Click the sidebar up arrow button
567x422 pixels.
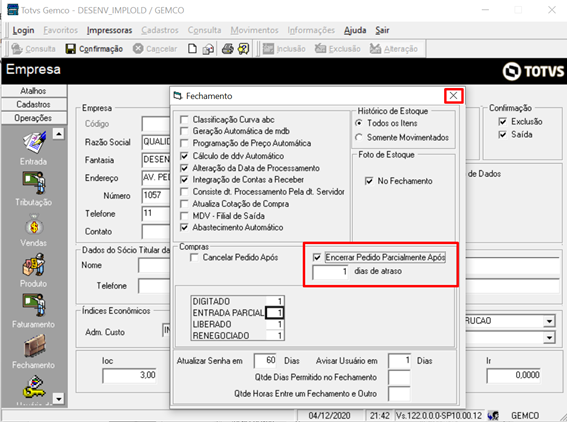point(59,134)
